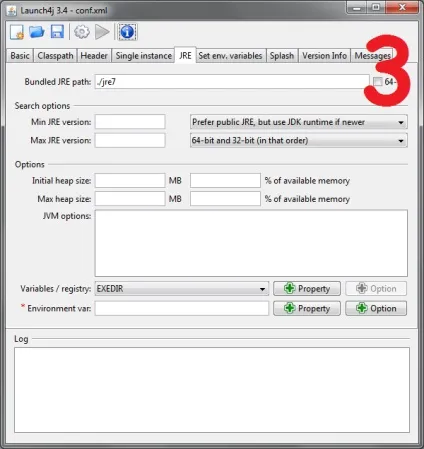Toggle the 64-bit checkbox beside JRE path
This screenshot has width=424, height=449.
tap(377, 81)
